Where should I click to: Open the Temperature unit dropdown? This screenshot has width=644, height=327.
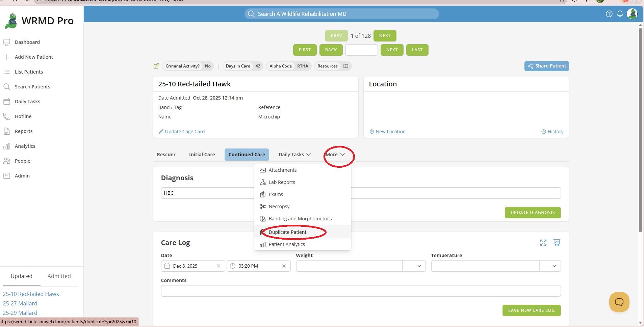[554, 266]
